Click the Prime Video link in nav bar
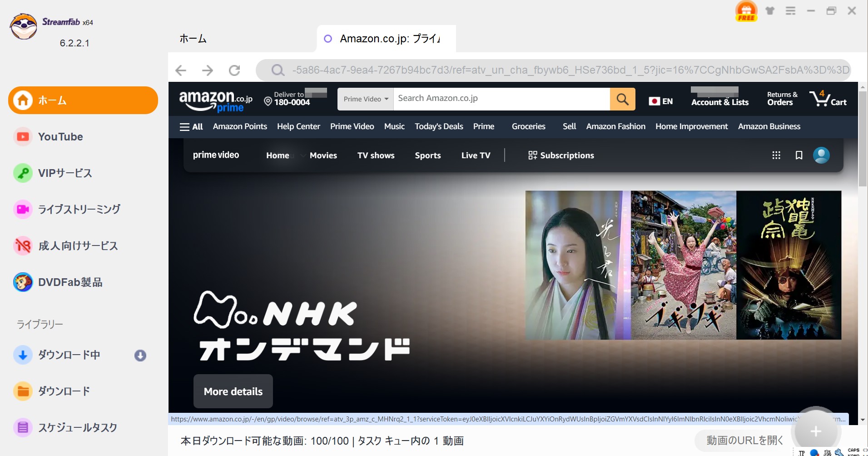 point(352,127)
